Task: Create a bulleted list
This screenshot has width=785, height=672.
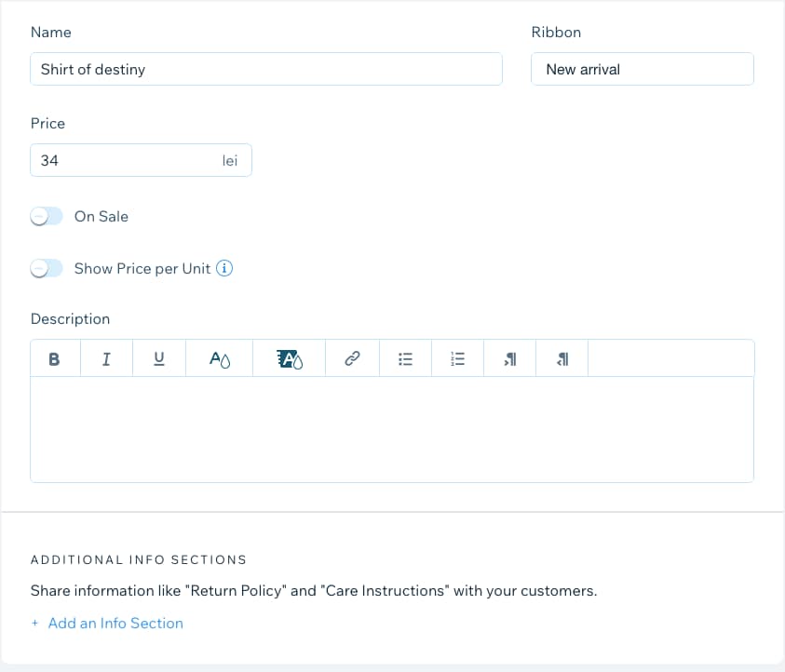Action: (405, 358)
